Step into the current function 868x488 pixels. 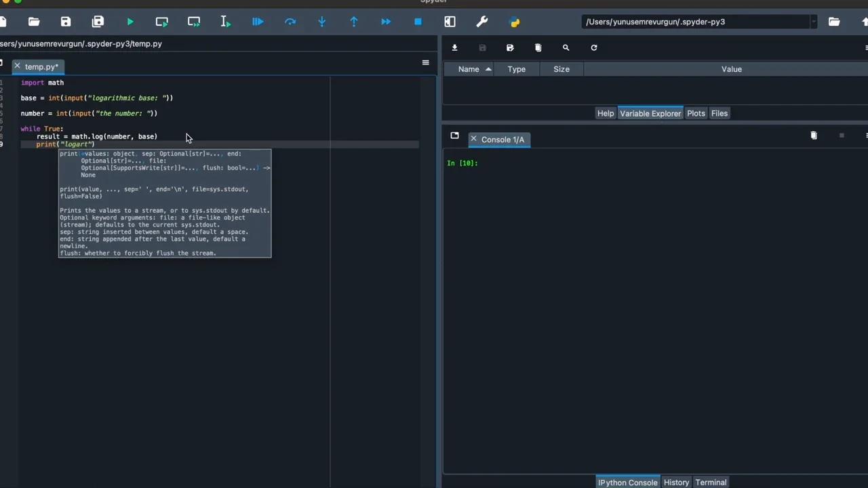(x=321, y=22)
